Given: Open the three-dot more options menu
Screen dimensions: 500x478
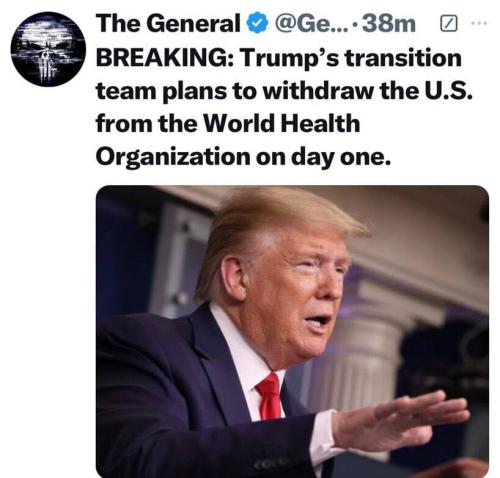Looking at the screenshot, I should click(x=479, y=23).
